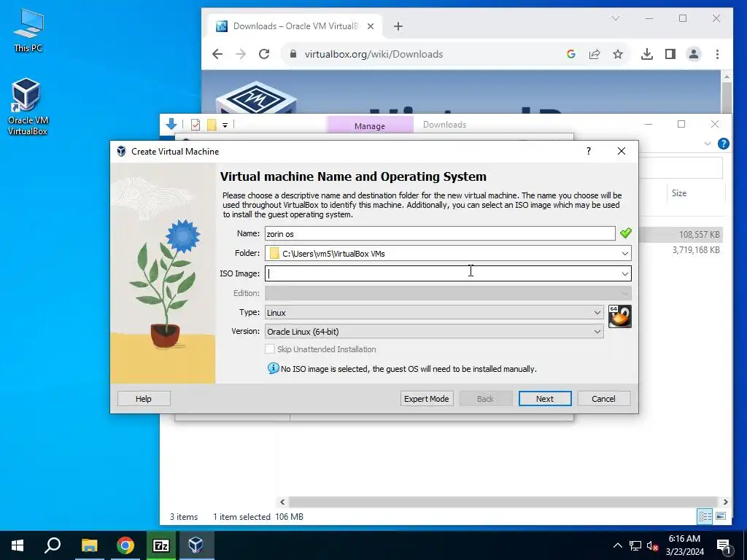Click the Name field containing zorin os
Screen dimensions: 747x560
[x=440, y=233]
